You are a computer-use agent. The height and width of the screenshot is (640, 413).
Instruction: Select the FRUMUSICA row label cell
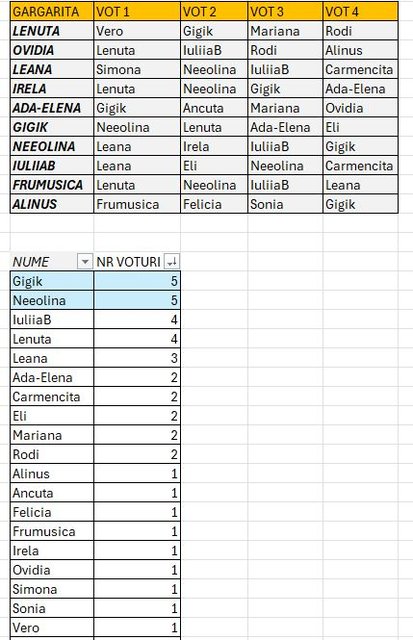[52, 185]
